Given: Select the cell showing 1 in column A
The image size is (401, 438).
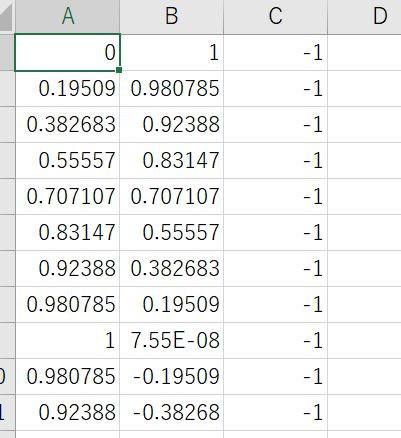Looking at the screenshot, I should (67, 341).
